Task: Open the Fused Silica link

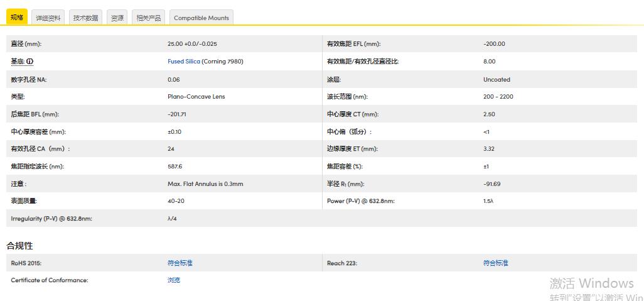Action: click(x=183, y=62)
